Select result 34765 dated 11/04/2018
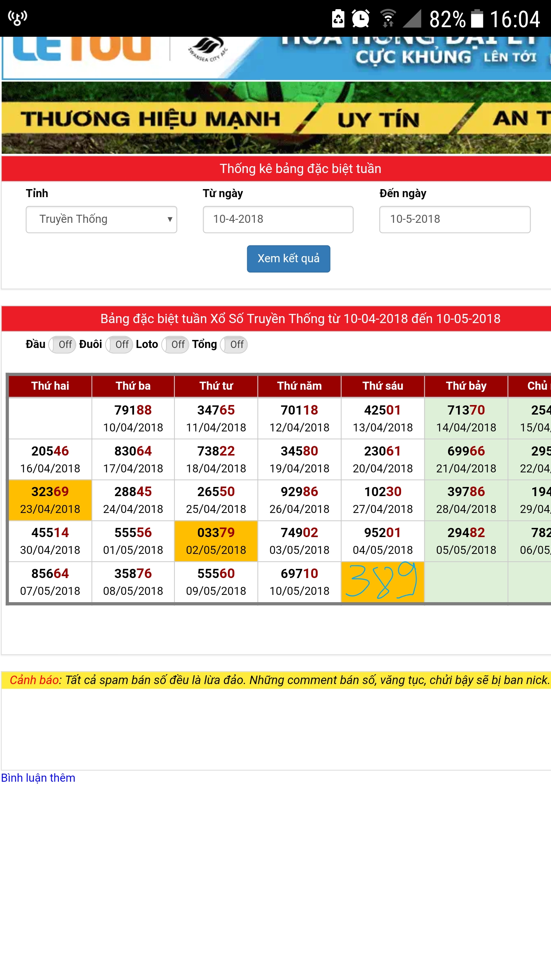The height and width of the screenshot is (980, 551). [x=216, y=418]
